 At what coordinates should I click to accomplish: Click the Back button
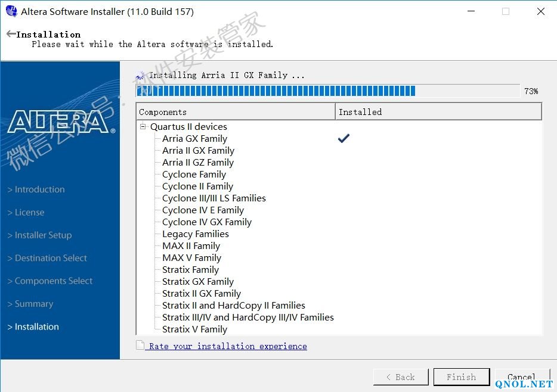pyautogui.click(x=401, y=377)
